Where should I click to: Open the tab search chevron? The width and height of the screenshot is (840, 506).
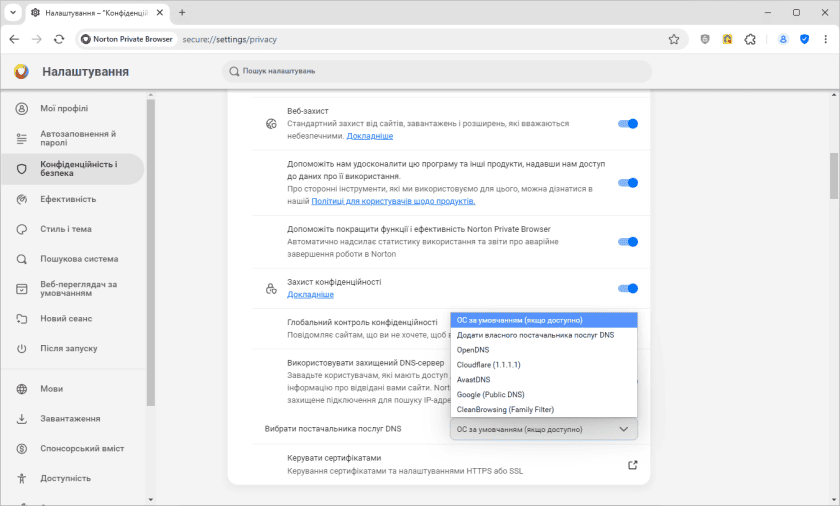[x=13, y=12]
